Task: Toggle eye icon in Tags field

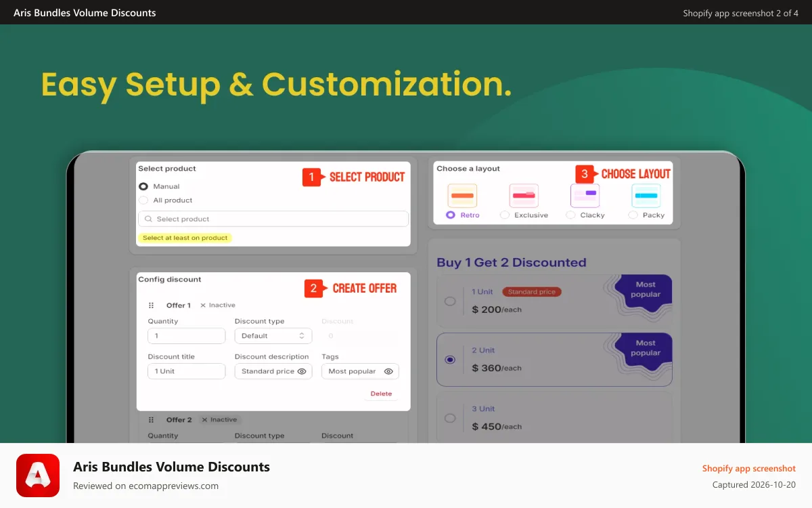Action: click(x=388, y=371)
